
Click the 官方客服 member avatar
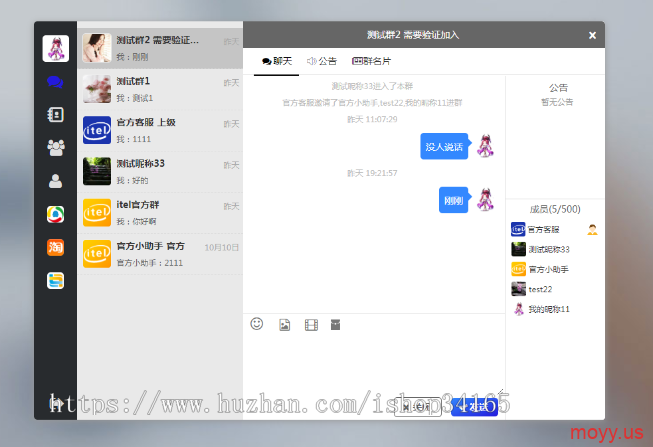tap(518, 230)
